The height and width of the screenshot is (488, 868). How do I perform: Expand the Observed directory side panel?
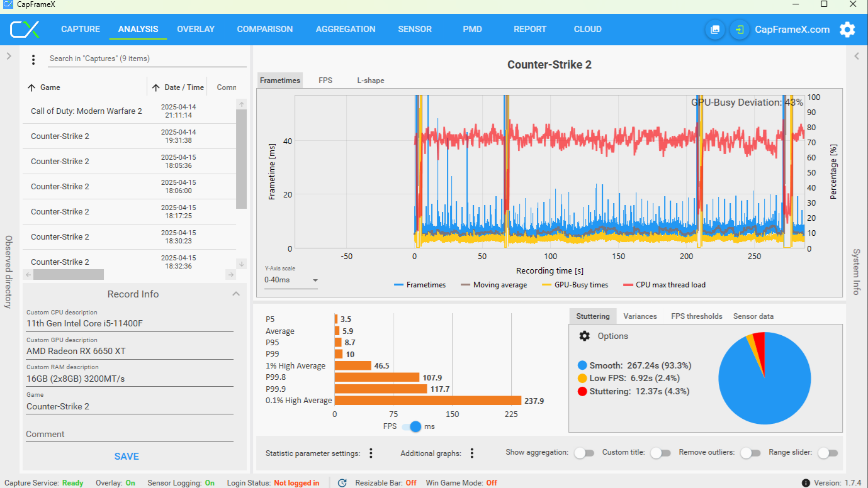[x=9, y=56]
